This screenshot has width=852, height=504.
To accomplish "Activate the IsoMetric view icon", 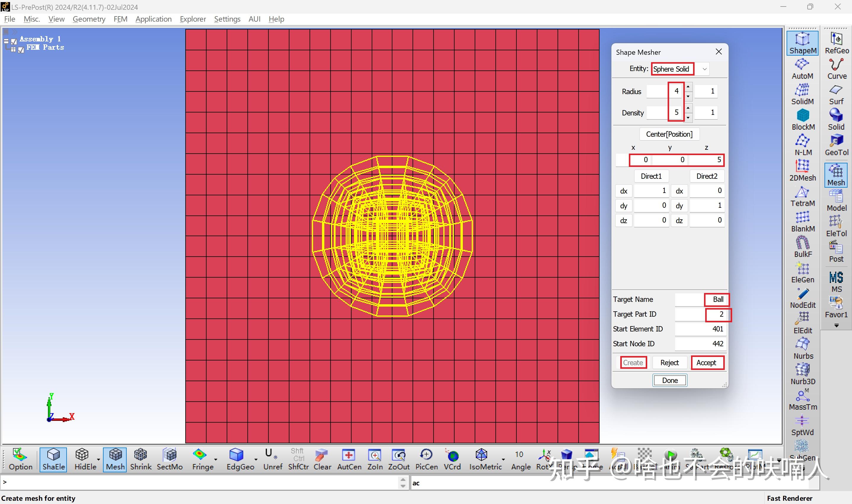I will click(485, 460).
